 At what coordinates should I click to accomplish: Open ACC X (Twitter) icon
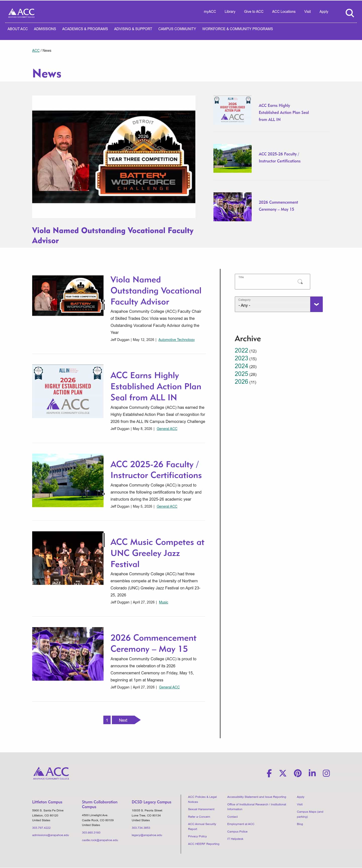coord(283,773)
